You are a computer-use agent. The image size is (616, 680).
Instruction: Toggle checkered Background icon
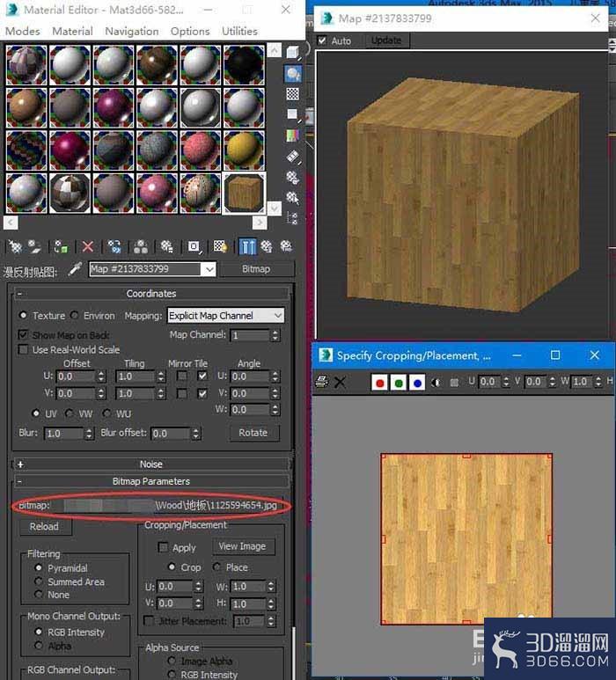coord(293,94)
